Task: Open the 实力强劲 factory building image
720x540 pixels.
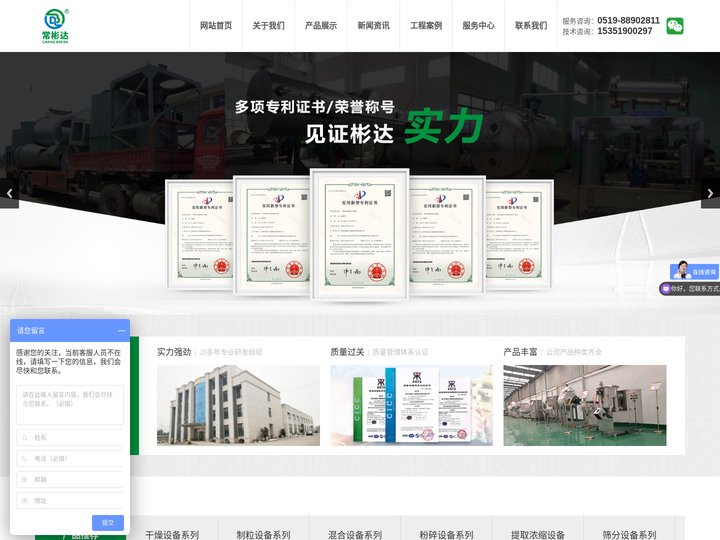Action: [238, 405]
